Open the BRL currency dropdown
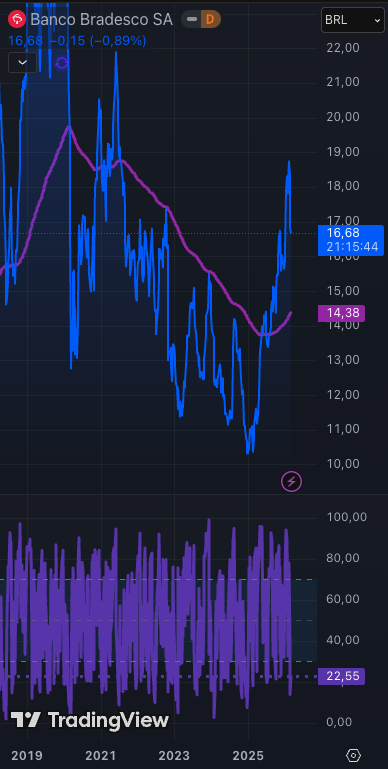This screenshot has width=388, height=769. tap(352, 20)
